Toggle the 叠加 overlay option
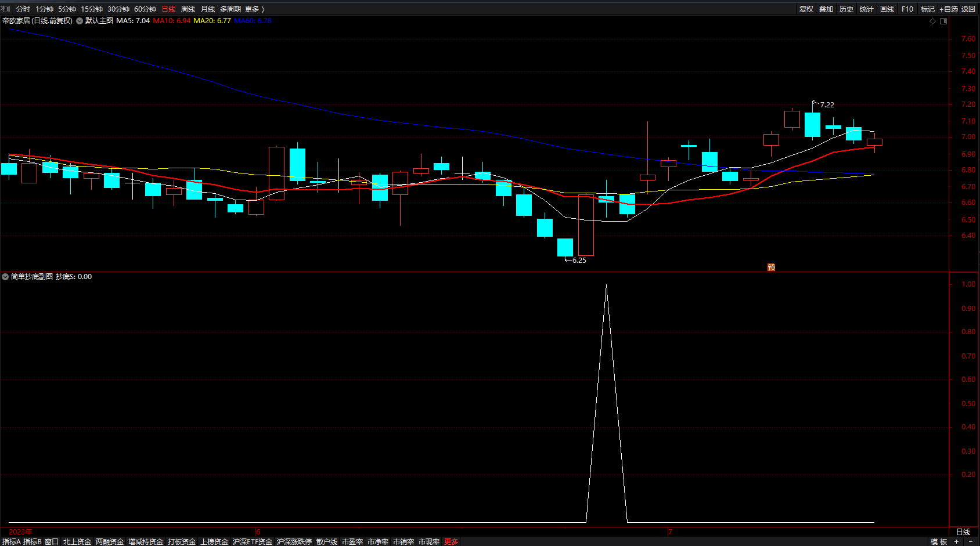 [826, 9]
